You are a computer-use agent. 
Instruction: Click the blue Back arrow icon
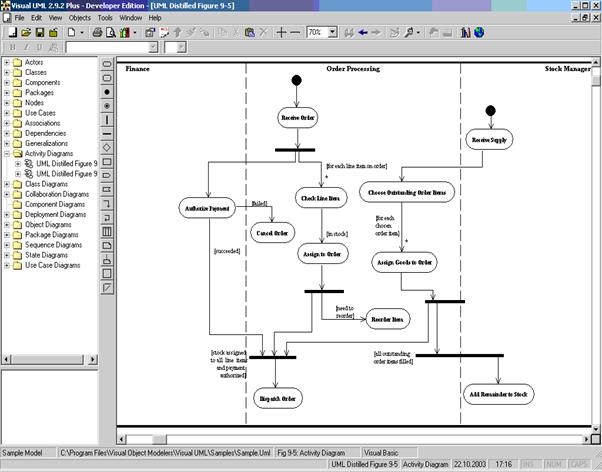click(x=362, y=33)
